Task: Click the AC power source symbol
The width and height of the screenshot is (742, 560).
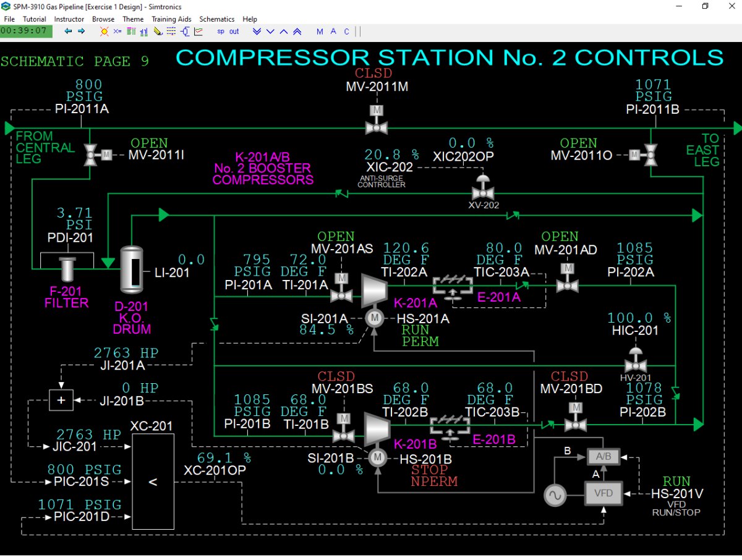Action: pyautogui.click(x=555, y=495)
